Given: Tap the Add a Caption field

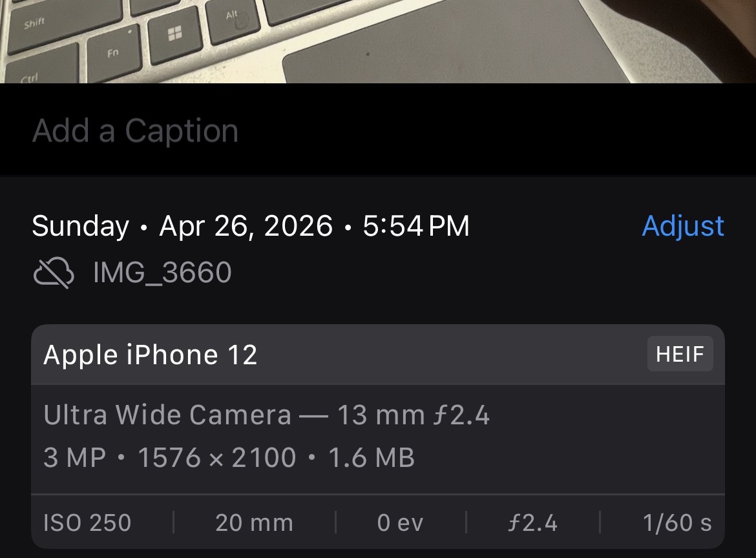Looking at the screenshot, I should [x=136, y=131].
